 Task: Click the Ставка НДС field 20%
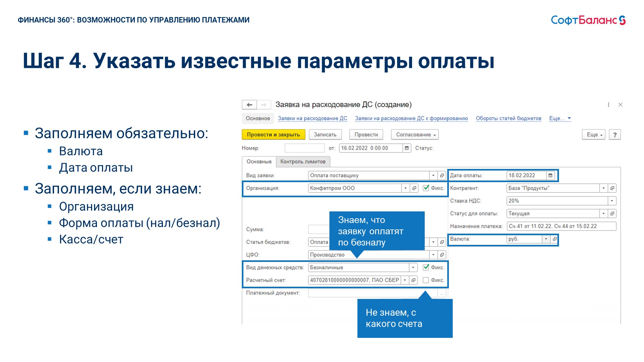[557, 201]
